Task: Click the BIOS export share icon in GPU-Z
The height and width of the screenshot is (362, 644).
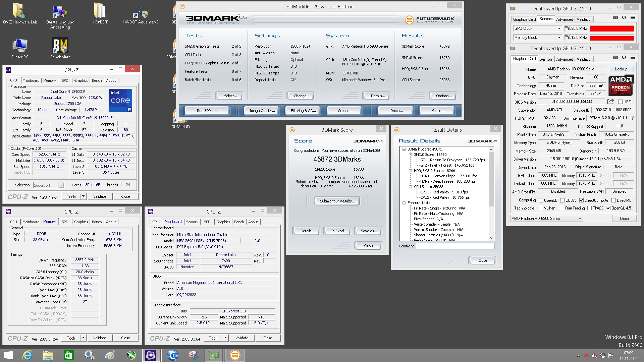Action: [610, 102]
